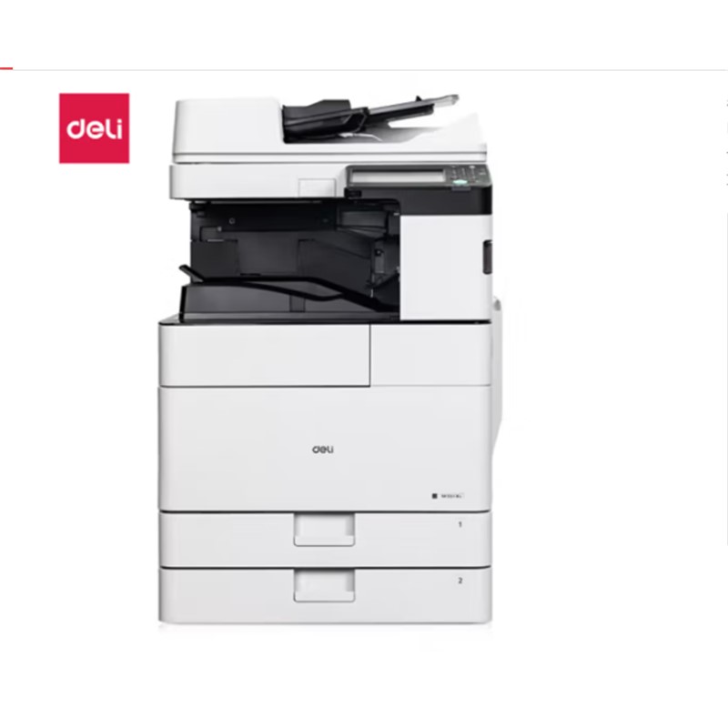Screen dimensions: 728x728
Task: Select the red underlined tab at top left
Action: click(6, 69)
